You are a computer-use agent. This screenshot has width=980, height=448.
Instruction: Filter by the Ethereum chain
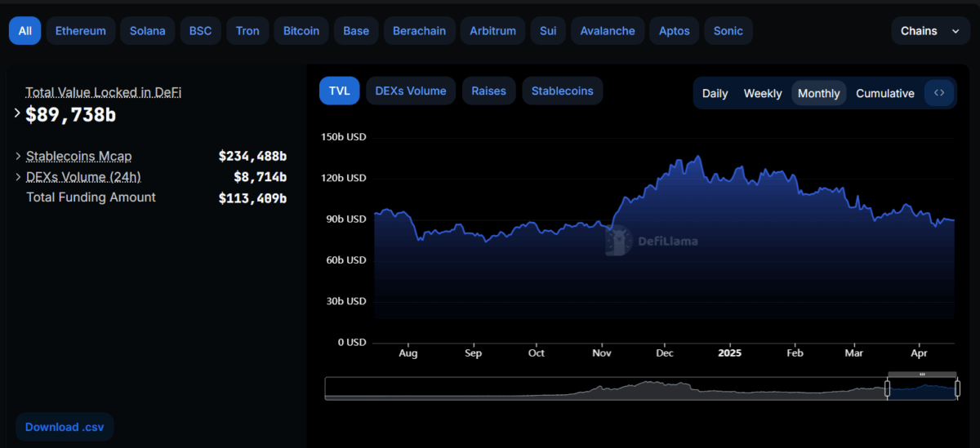pos(80,31)
